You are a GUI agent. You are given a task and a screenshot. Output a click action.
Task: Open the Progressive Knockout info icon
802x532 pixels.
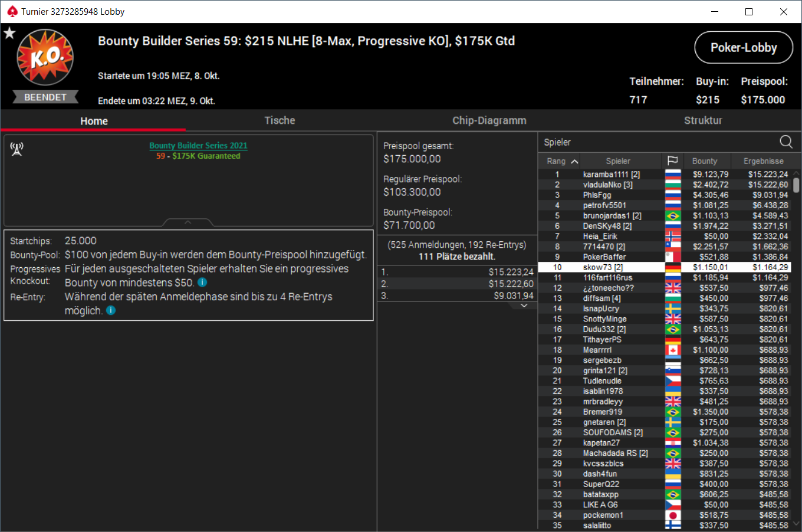point(202,283)
